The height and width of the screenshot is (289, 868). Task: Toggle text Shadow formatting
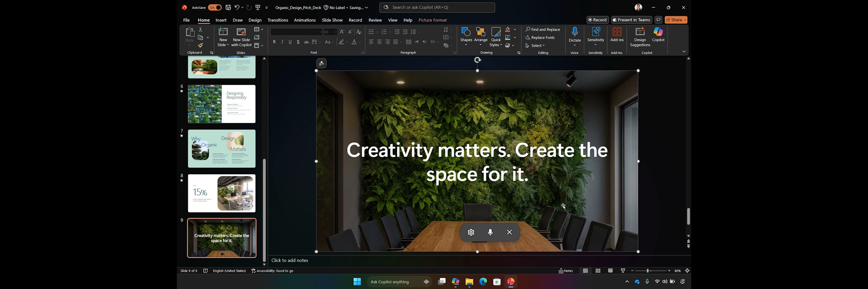point(298,42)
